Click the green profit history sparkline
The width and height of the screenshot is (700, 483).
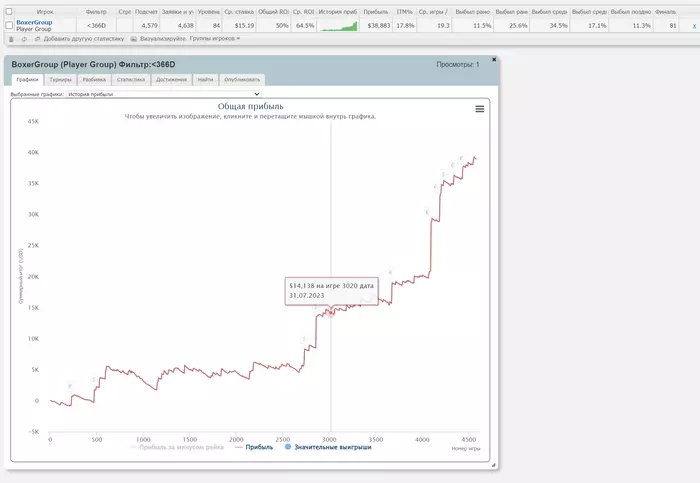pyautogui.click(x=339, y=26)
